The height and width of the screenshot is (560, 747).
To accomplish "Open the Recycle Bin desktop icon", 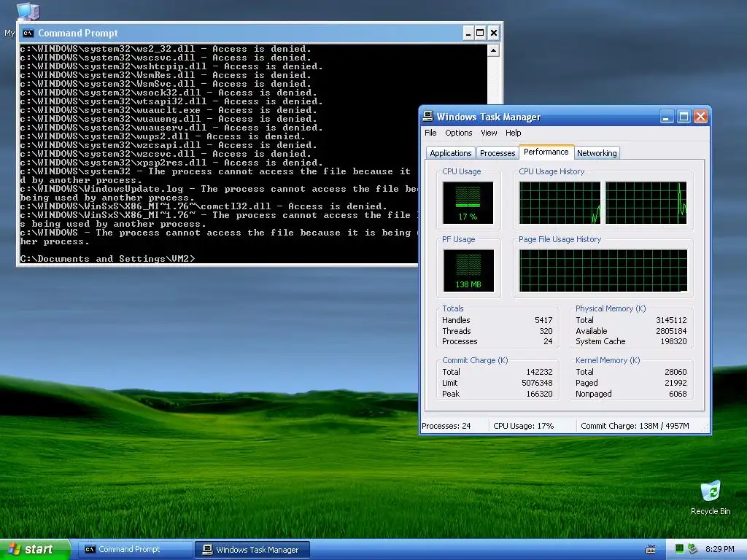I will click(711, 498).
